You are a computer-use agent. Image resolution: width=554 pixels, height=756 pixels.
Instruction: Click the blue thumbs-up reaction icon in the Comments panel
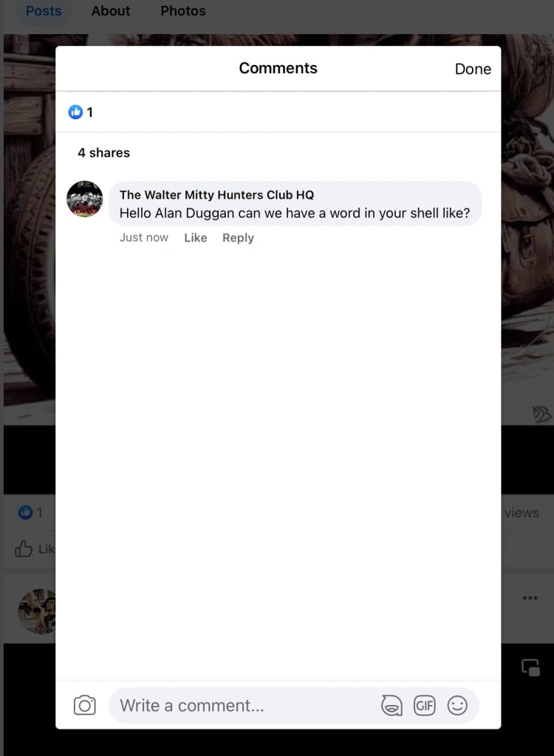[x=75, y=112]
